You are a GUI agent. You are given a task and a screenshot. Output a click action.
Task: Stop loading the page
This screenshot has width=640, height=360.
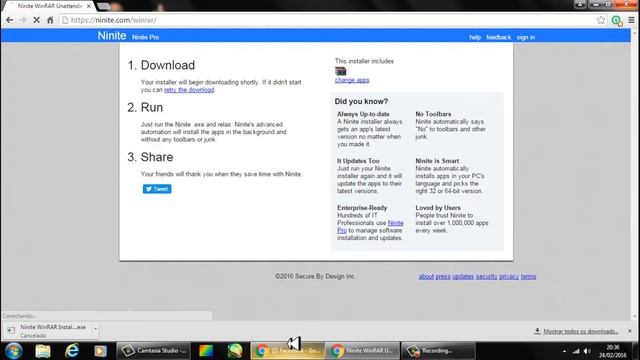[x=36, y=20]
